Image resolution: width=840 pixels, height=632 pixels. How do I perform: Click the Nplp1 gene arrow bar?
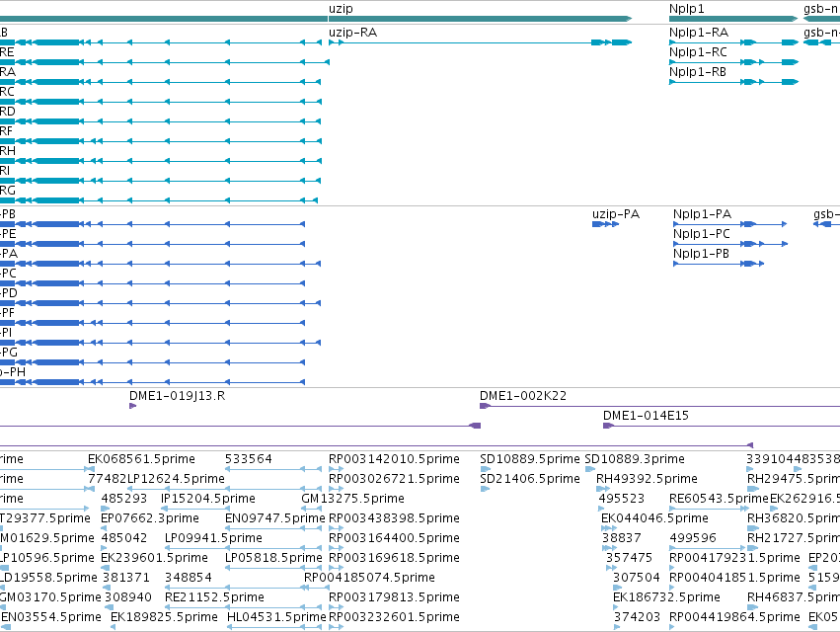coord(733,19)
